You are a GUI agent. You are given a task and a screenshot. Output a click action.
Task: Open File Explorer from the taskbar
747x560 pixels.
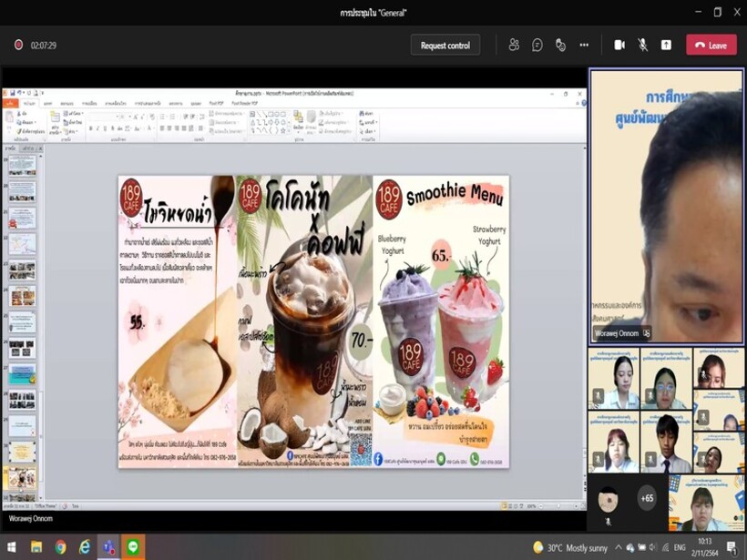pos(36,546)
